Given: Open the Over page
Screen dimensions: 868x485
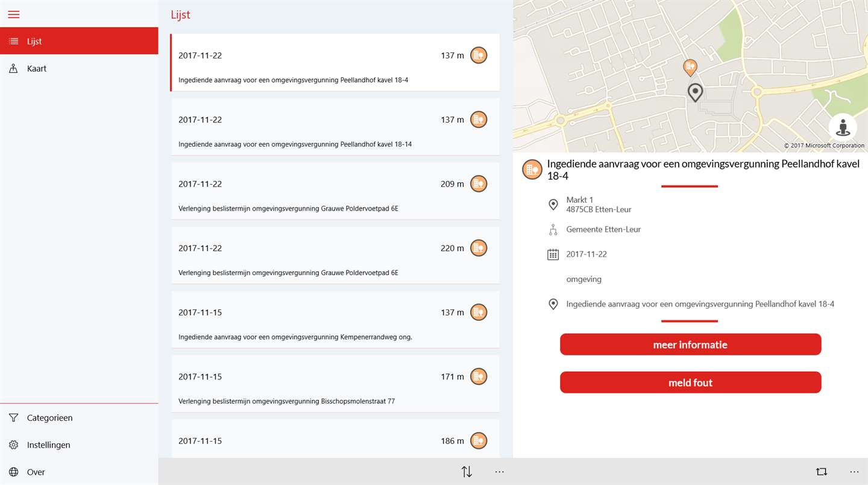Looking at the screenshot, I should point(79,472).
